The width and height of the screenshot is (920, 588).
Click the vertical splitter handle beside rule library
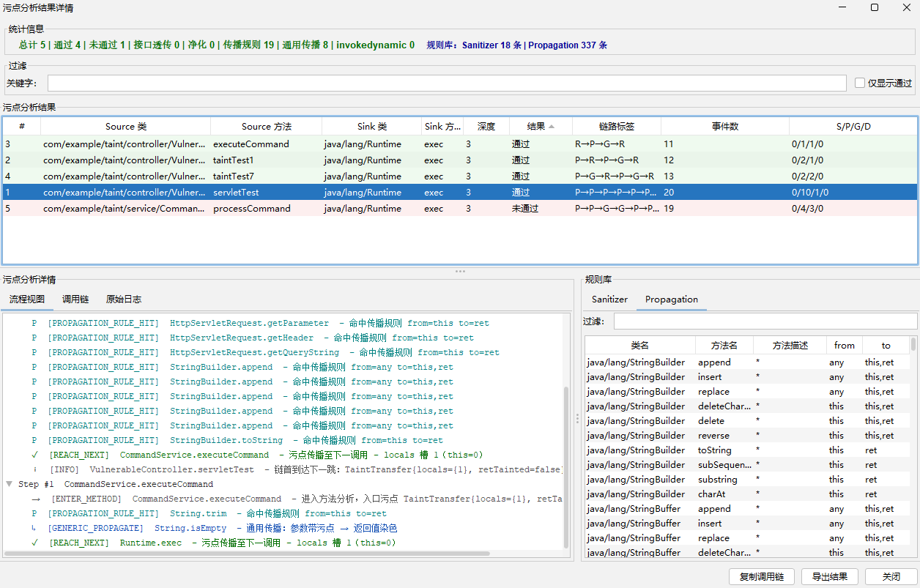pos(577,418)
